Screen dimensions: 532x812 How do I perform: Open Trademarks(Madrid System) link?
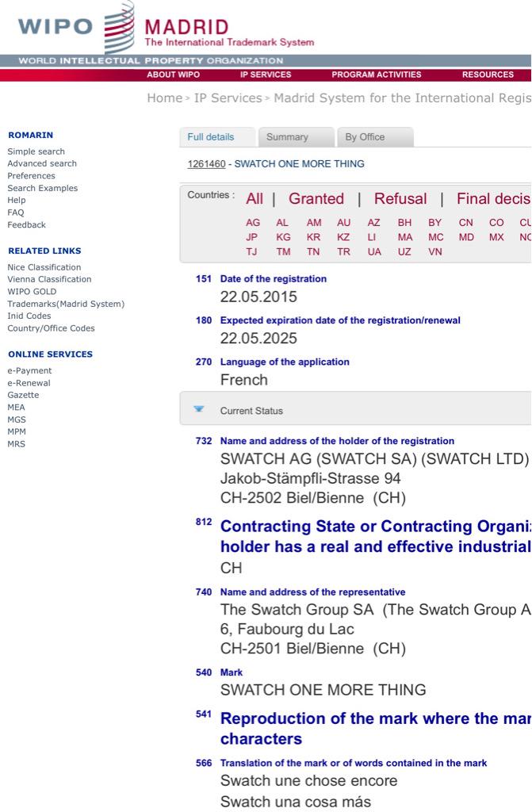[x=66, y=304]
